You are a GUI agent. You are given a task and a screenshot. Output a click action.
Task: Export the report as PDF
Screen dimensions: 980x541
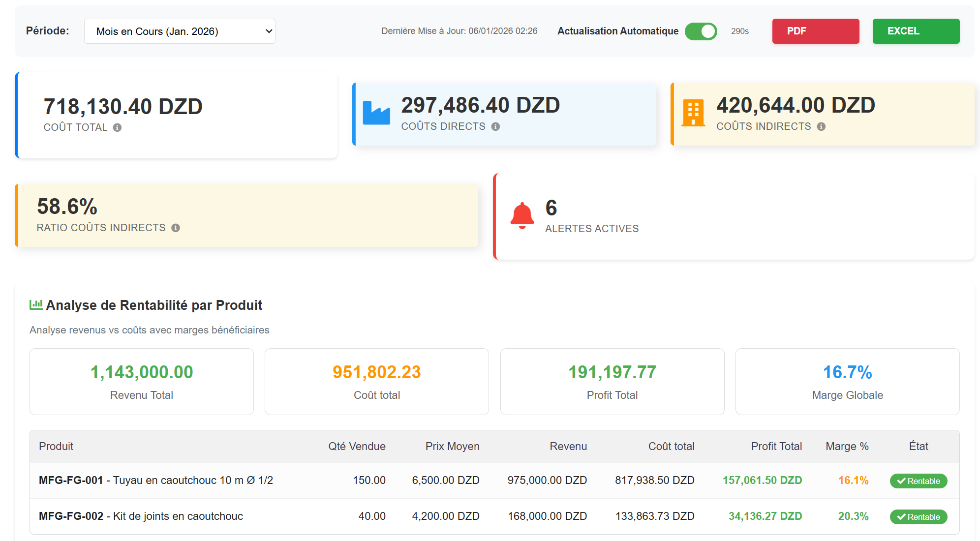815,31
